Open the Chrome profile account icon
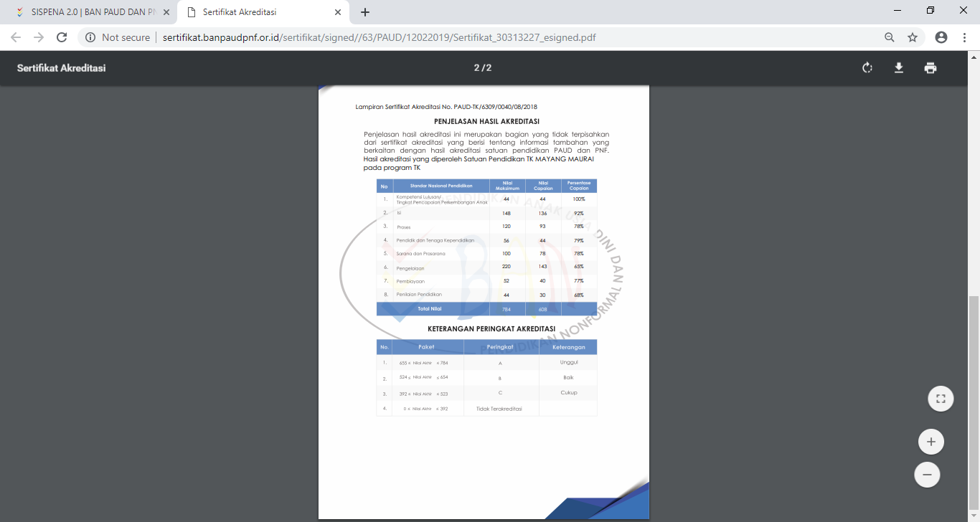 pyautogui.click(x=941, y=37)
